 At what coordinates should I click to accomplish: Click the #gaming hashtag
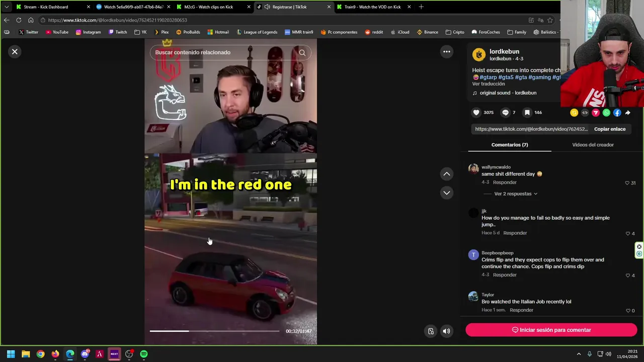(539, 77)
